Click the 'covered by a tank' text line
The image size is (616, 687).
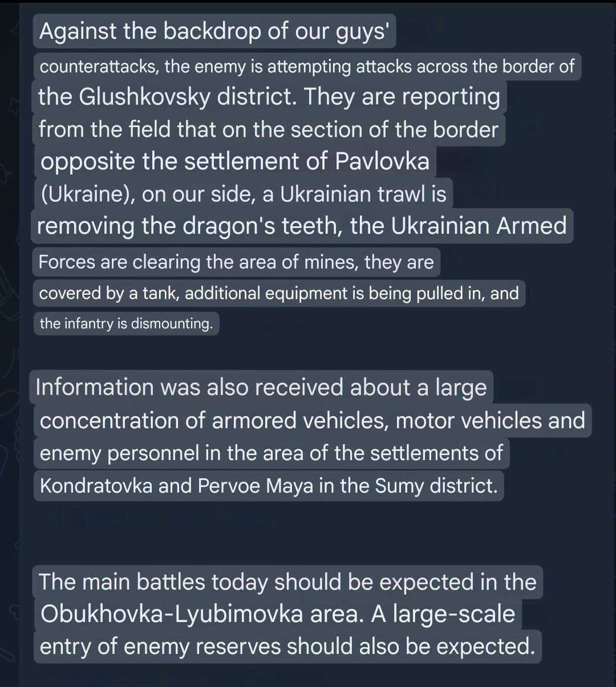279,294
